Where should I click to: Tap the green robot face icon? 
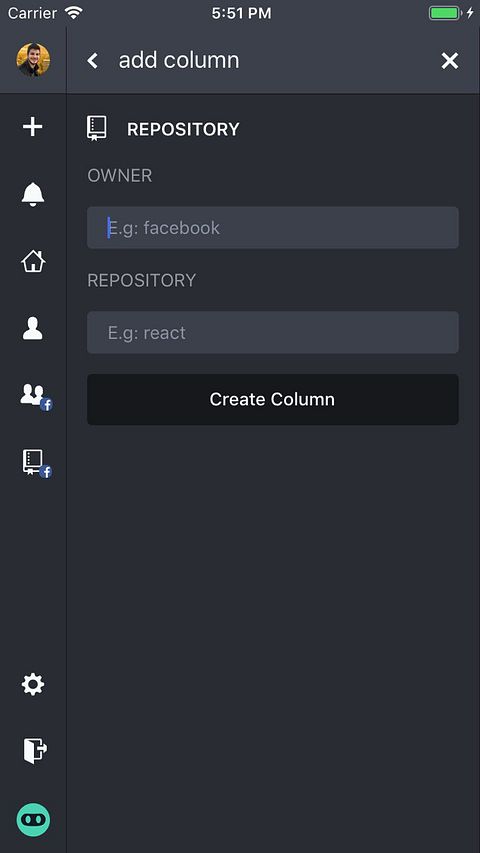[x=33, y=819]
